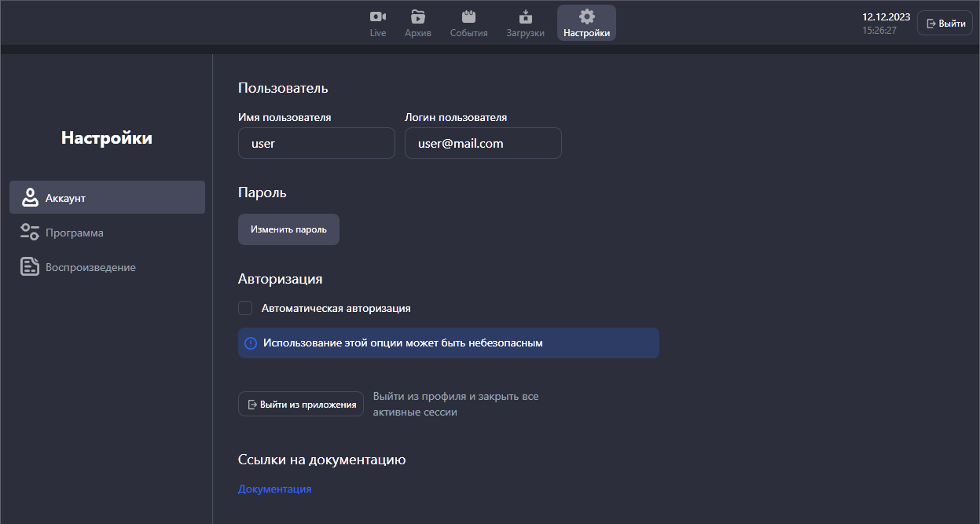The image size is (980, 524).
Task: Switch to the События tab label
Action: point(469,33)
